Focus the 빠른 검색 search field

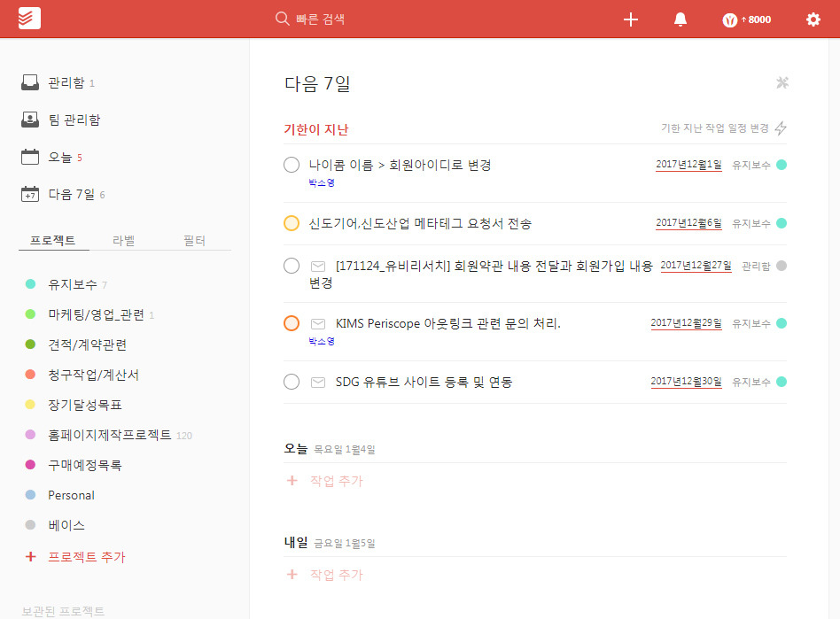click(x=321, y=19)
